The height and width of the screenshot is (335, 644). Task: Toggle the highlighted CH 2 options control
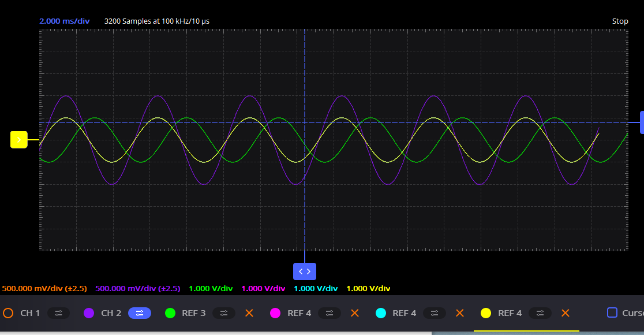(138, 313)
